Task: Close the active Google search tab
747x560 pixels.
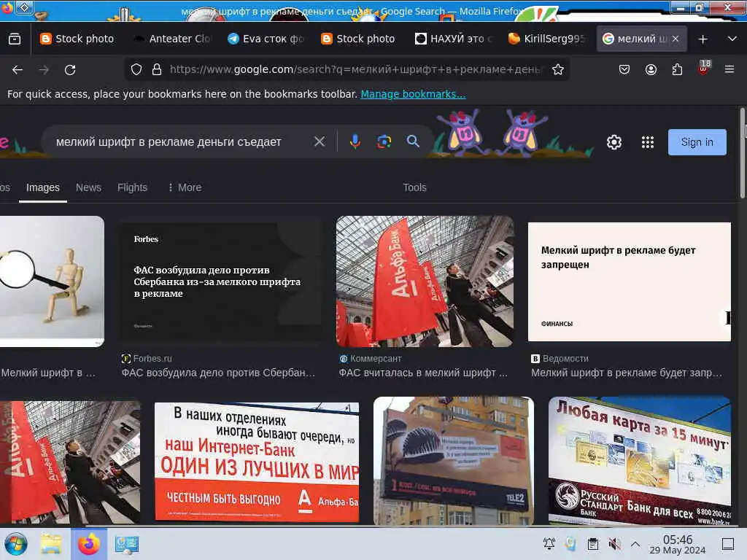Action: click(676, 39)
